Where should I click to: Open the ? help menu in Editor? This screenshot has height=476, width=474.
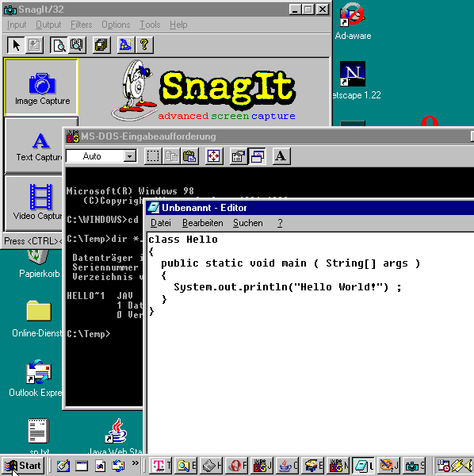pos(280,223)
